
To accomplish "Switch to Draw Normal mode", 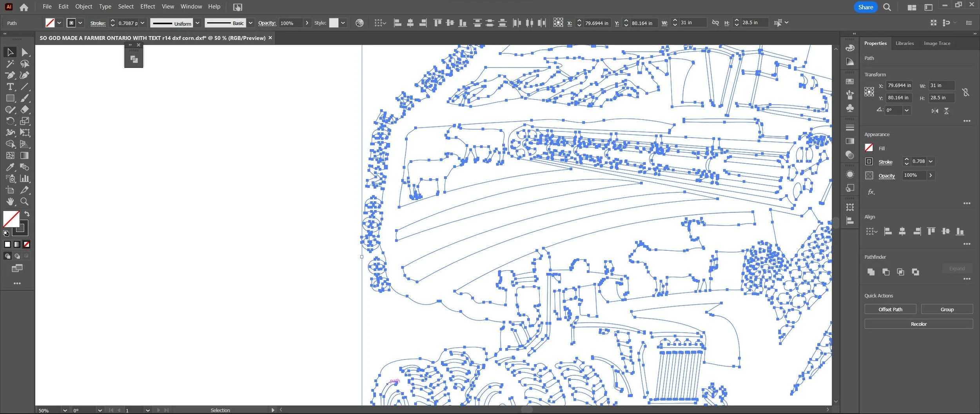I will (x=7, y=256).
